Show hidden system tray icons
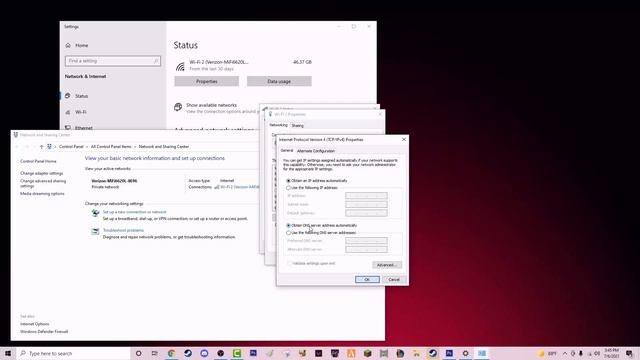Viewport: 640px width, 360px height. [x=565, y=353]
